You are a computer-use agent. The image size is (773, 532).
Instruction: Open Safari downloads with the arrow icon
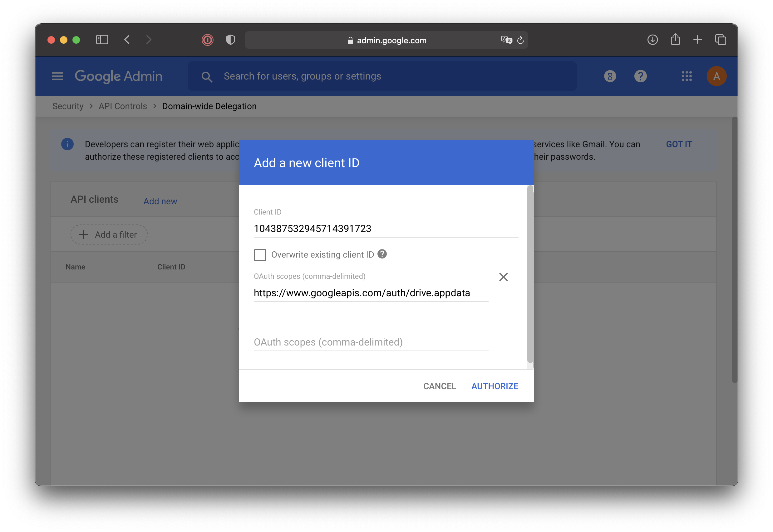click(652, 40)
